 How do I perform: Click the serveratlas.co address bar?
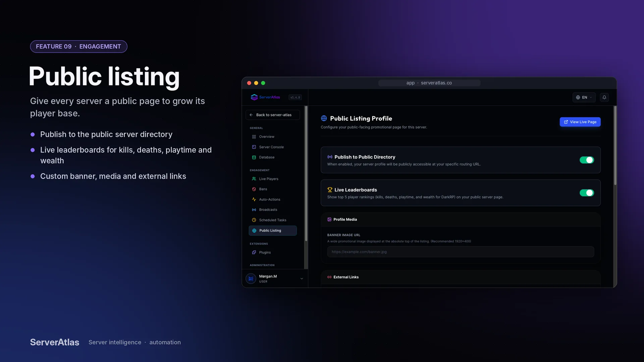point(429,83)
